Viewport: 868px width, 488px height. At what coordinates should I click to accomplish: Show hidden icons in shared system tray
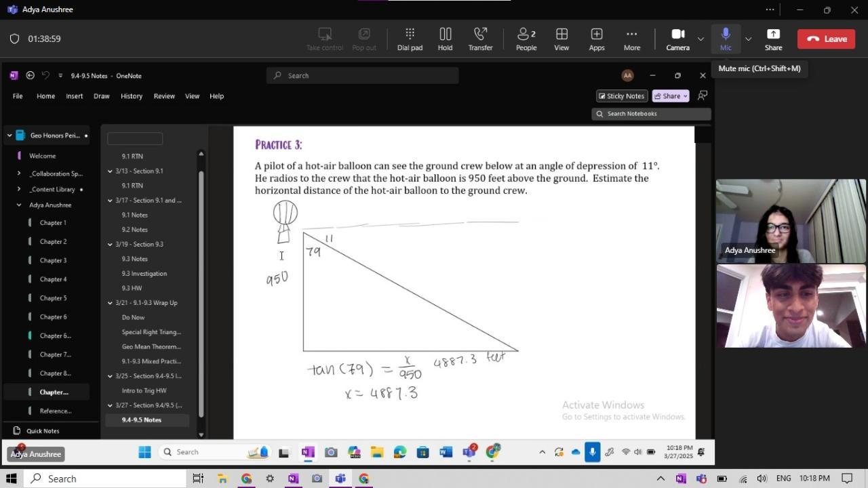542,452
